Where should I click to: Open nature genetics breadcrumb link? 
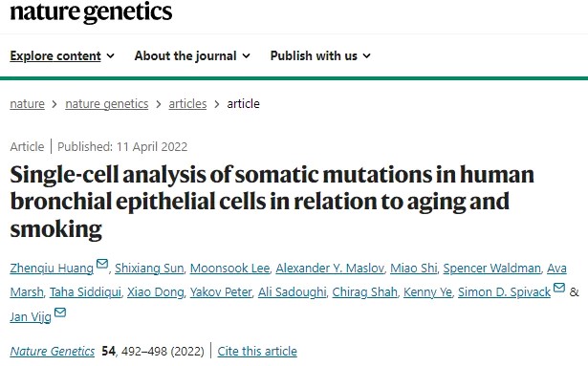pyautogui.click(x=107, y=104)
